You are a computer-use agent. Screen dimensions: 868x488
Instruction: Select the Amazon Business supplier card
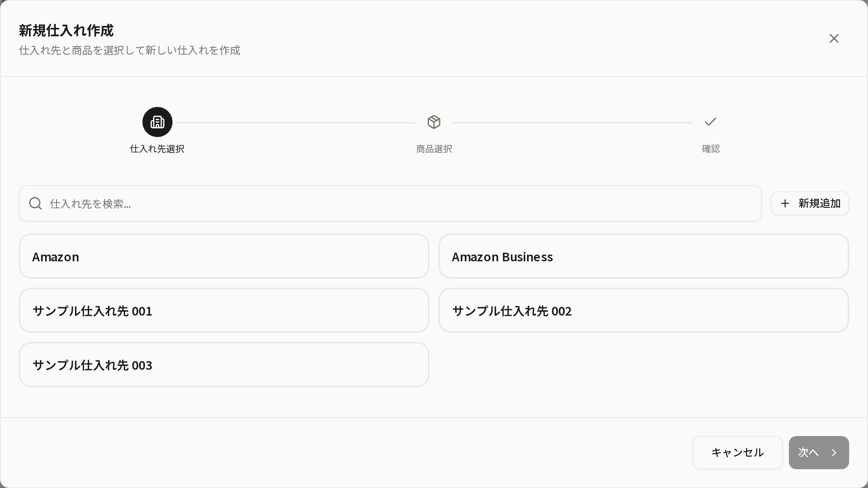click(643, 256)
